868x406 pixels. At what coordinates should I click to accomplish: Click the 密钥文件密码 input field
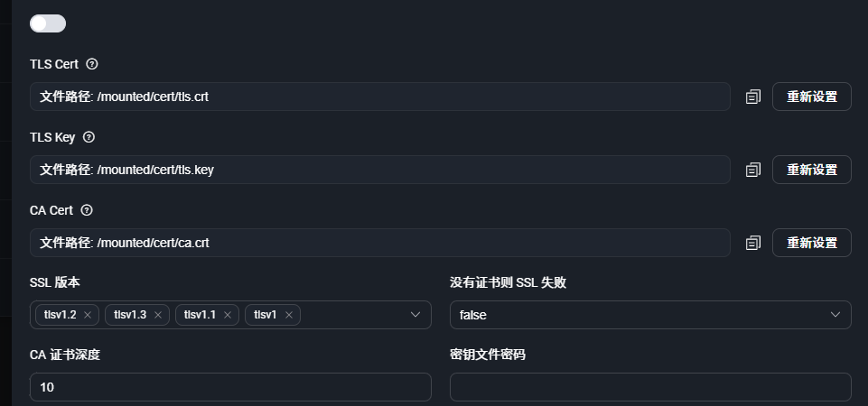(x=650, y=387)
